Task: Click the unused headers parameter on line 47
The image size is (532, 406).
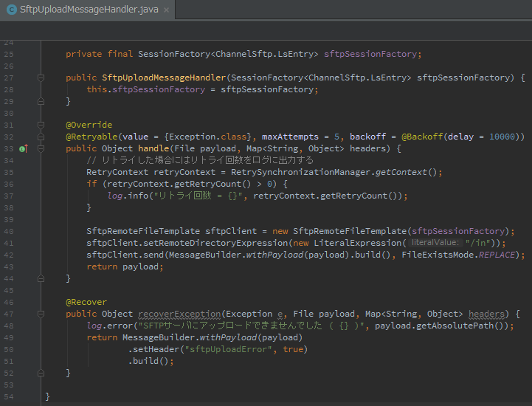Action: tap(486, 314)
